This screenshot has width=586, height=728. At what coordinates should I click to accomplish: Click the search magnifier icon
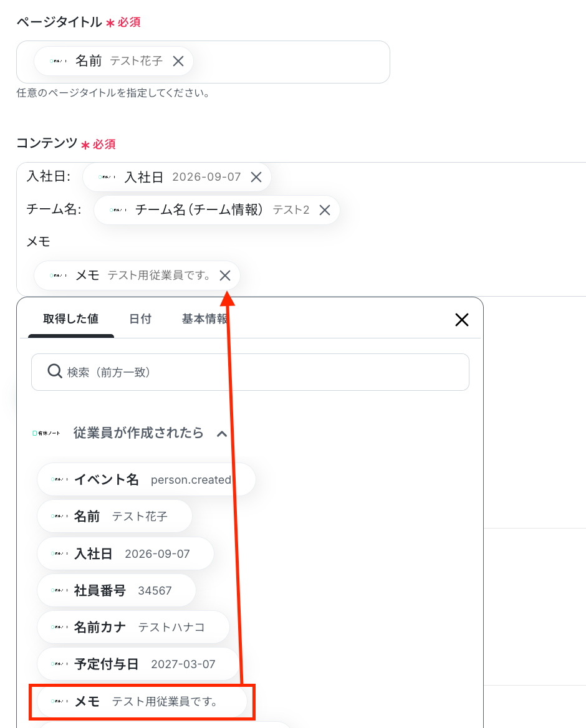pos(55,371)
